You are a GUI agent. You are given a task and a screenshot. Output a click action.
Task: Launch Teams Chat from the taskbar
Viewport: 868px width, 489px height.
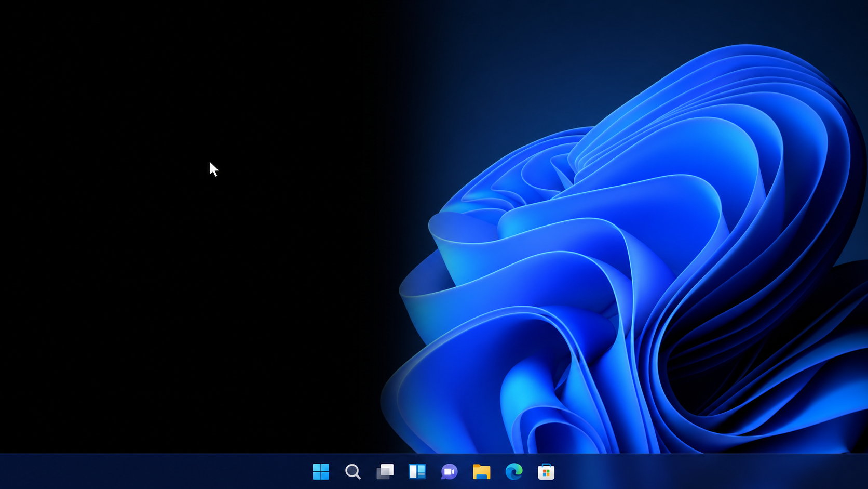pyautogui.click(x=450, y=471)
